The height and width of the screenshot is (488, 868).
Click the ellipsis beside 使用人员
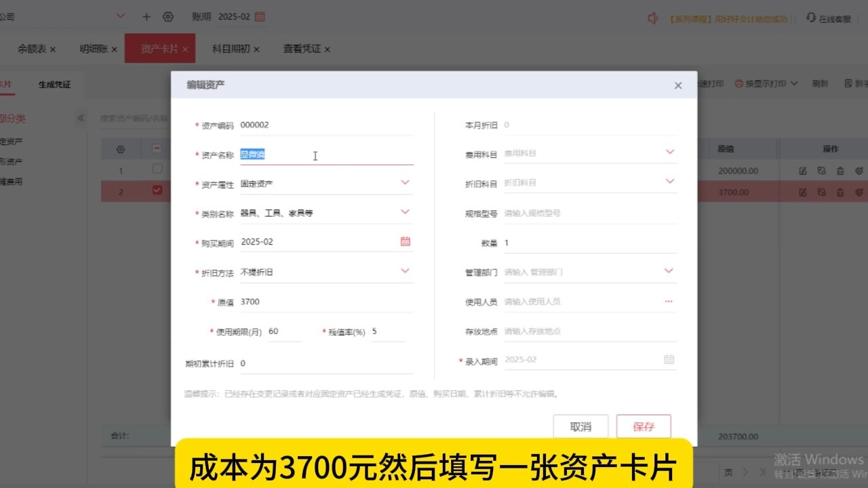click(669, 301)
